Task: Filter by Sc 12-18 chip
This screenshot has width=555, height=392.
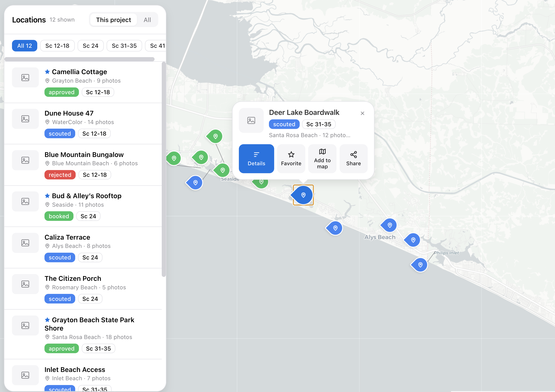Action: coord(57,46)
